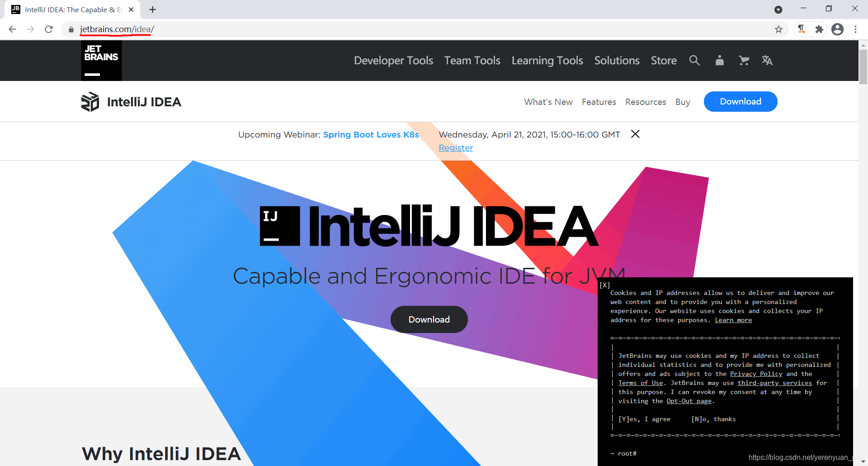Click the JetBrains logo in header

coord(101,61)
